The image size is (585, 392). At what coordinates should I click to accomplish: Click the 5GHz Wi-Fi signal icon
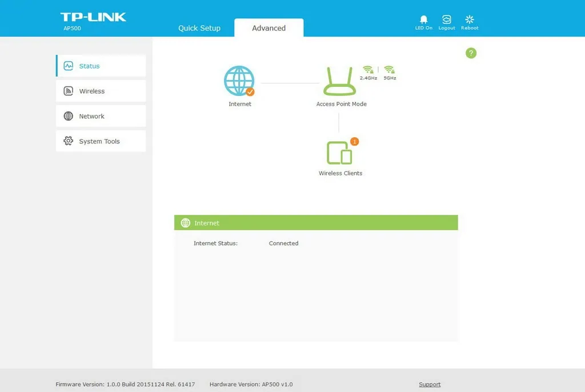(390, 70)
